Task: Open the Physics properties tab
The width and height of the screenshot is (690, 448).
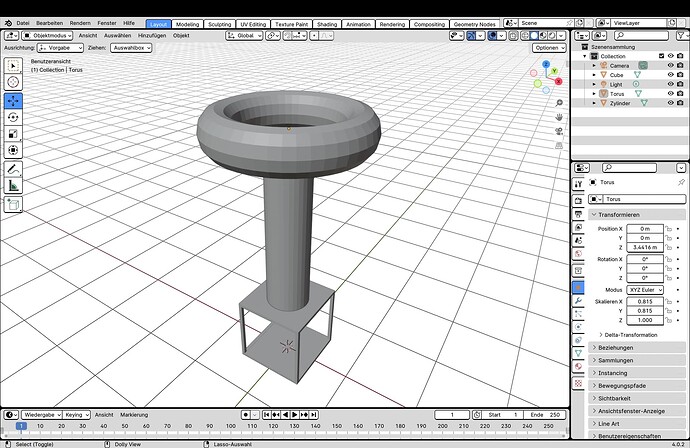Action: tap(578, 327)
